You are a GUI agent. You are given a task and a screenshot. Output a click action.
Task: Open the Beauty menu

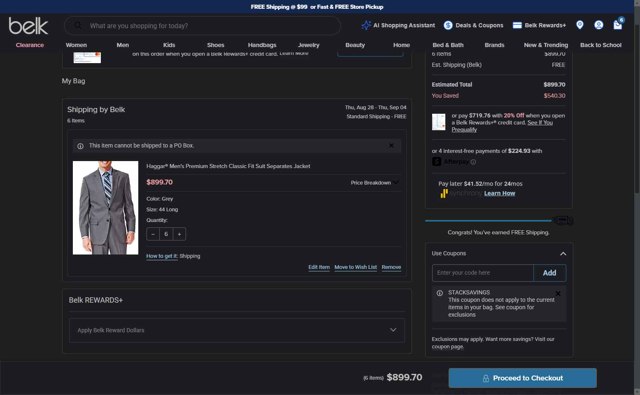355,45
